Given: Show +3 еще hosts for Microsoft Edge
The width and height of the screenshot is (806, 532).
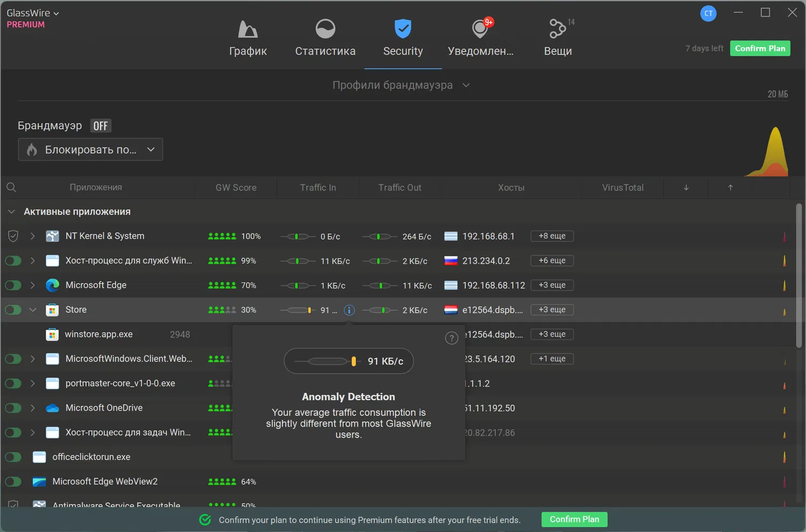Looking at the screenshot, I should point(552,285).
